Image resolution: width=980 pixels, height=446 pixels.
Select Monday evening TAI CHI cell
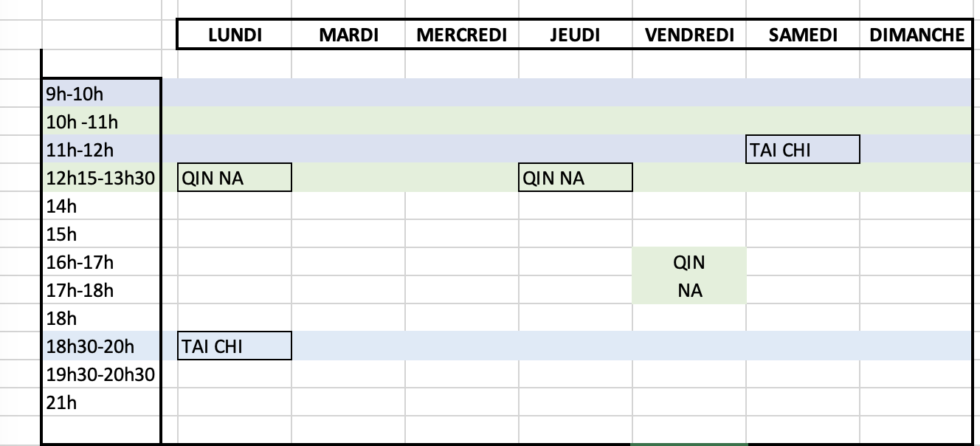235,346
